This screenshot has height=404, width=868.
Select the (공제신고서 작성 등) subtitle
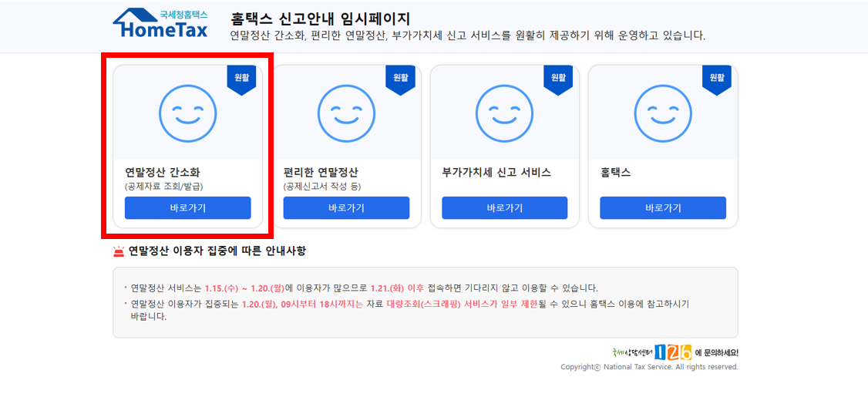[x=322, y=186]
